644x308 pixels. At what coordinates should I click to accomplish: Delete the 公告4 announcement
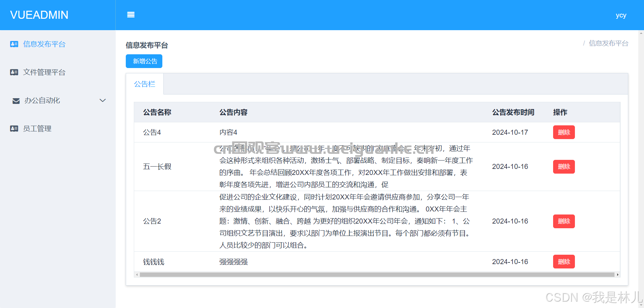563,132
